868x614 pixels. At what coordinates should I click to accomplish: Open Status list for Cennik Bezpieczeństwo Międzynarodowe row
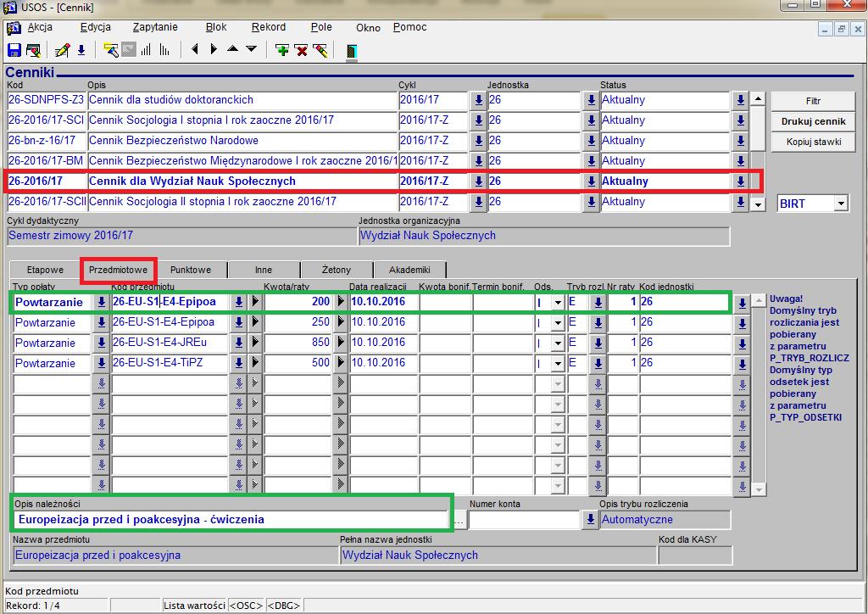(x=741, y=161)
